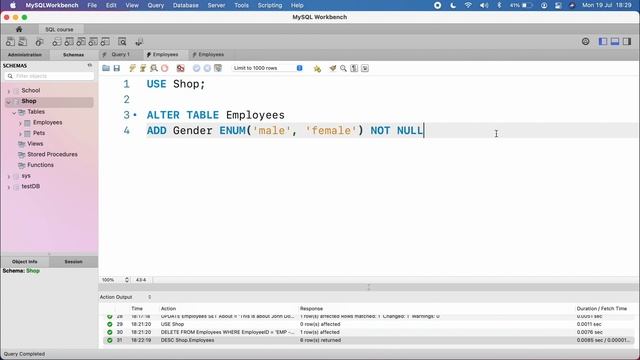This screenshot has width=640, height=360.
Task: Open the Scripting menu
Action: [270, 5]
